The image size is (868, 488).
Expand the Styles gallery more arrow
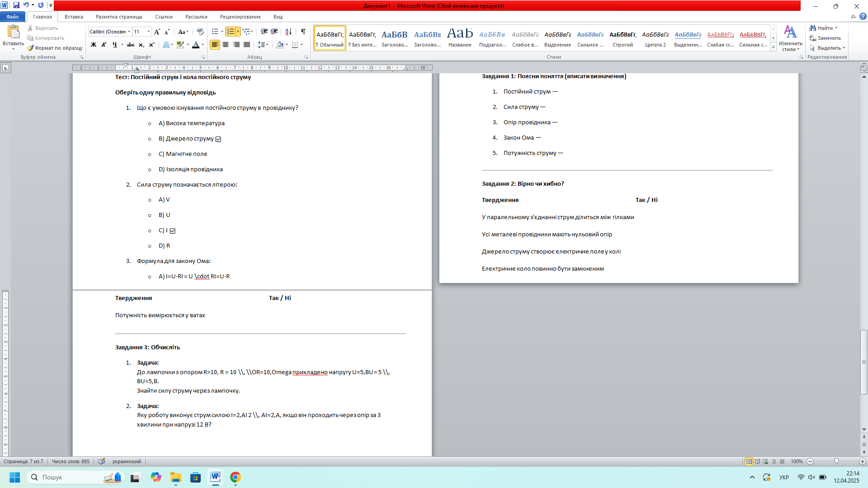pyautogui.click(x=774, y=47)
